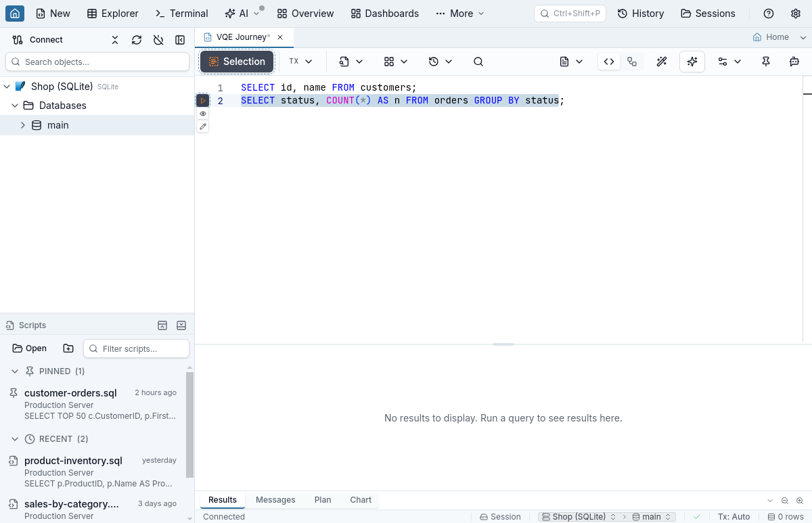Image resolution: width=812 pixels, height=523 pixels.
Task: Run statement on line 2 with play icon
Action: [x=202, y=101]
